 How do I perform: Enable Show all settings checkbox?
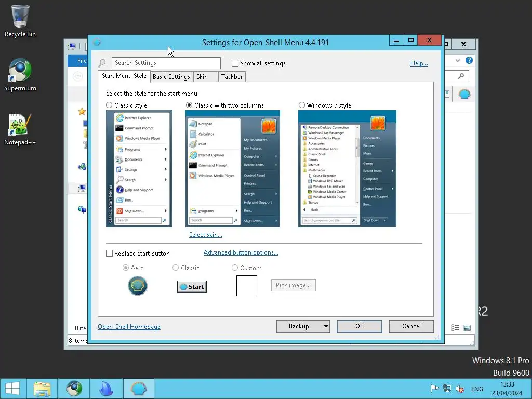(235, 63)
